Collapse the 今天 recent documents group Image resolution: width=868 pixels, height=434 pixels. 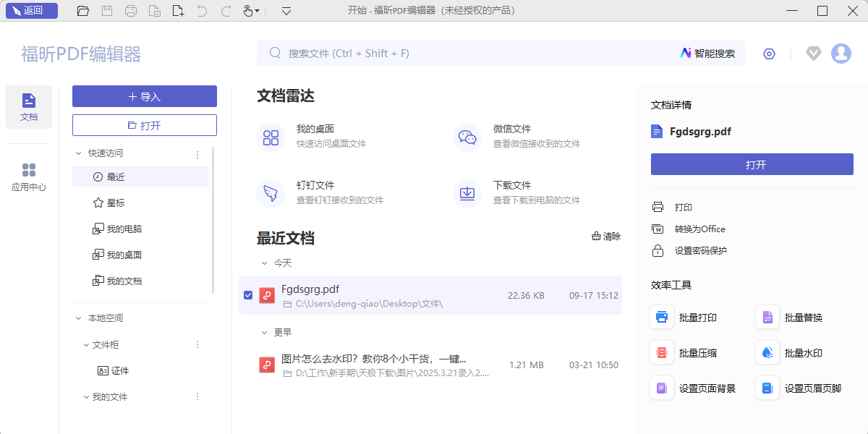click(264, 263)
